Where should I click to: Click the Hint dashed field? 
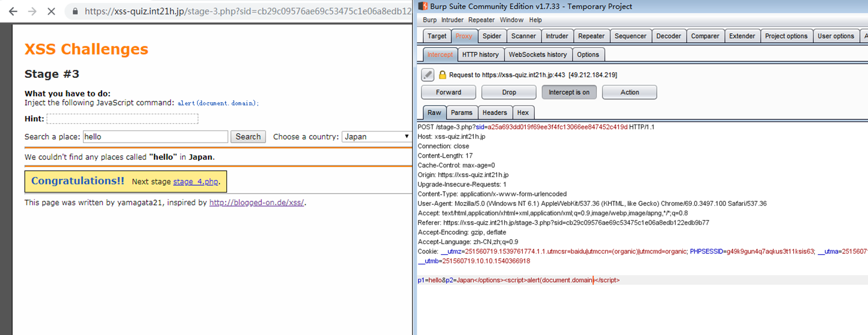(122, 119)
